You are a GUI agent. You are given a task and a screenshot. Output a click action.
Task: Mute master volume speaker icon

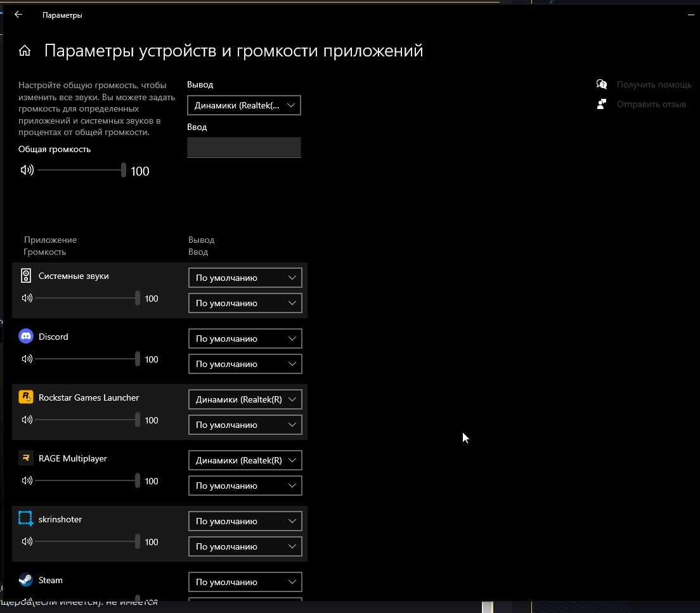pos(27,170)
